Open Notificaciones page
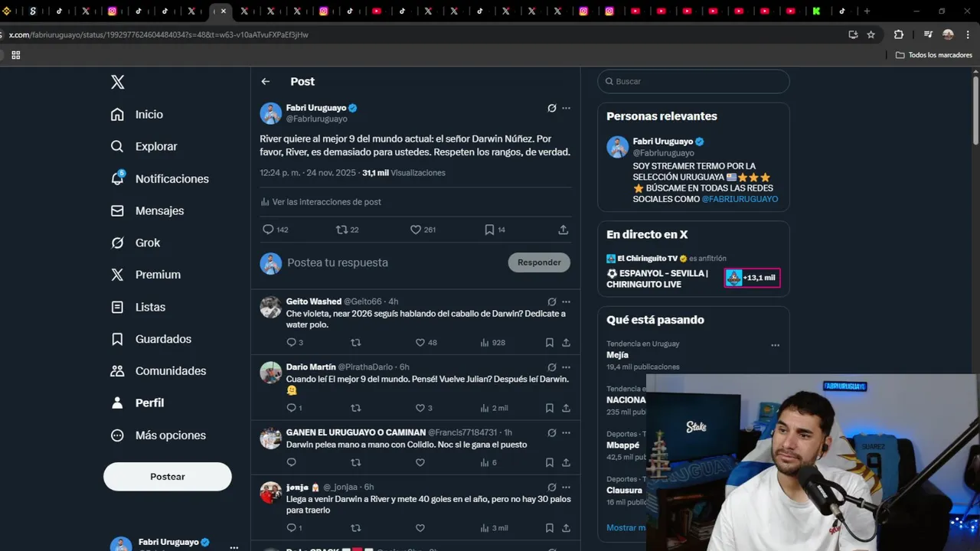The width and height of the screenshot is (980, 551). (159, 178)
